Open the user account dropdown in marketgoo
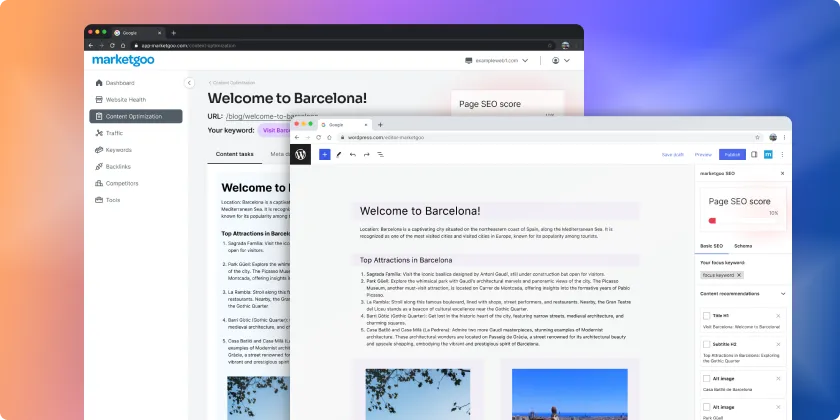This screenshot has height=420, width=840. [557, 61]
